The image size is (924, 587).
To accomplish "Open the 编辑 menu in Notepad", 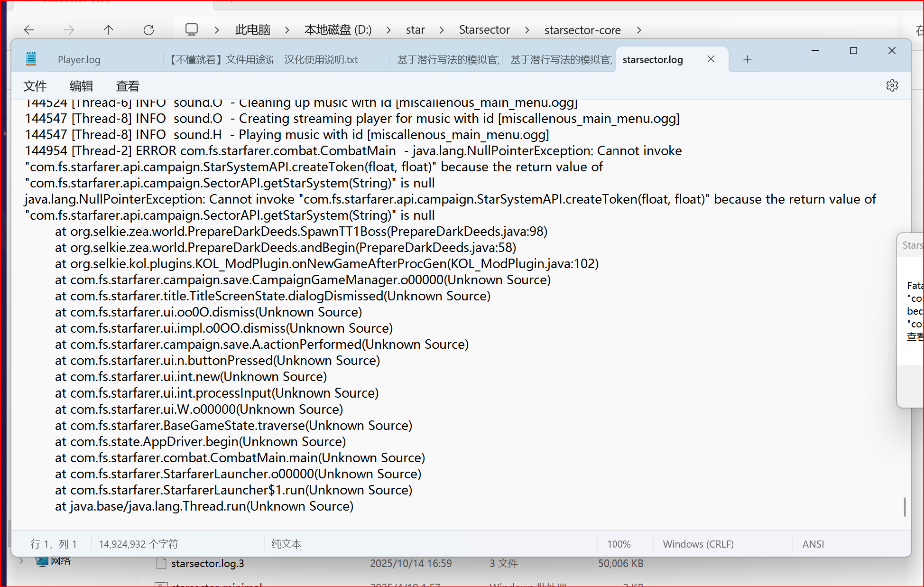I will click(x=81, y=86).
